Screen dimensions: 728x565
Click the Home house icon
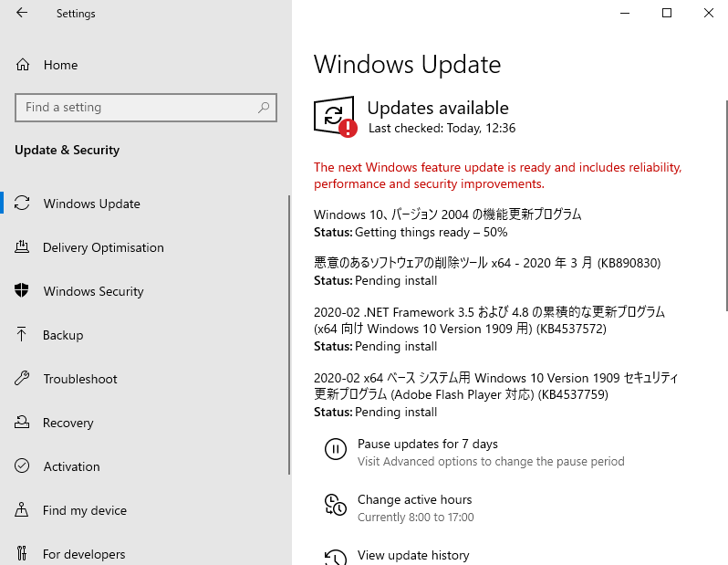pyautogui.click(x=23, y=65)
